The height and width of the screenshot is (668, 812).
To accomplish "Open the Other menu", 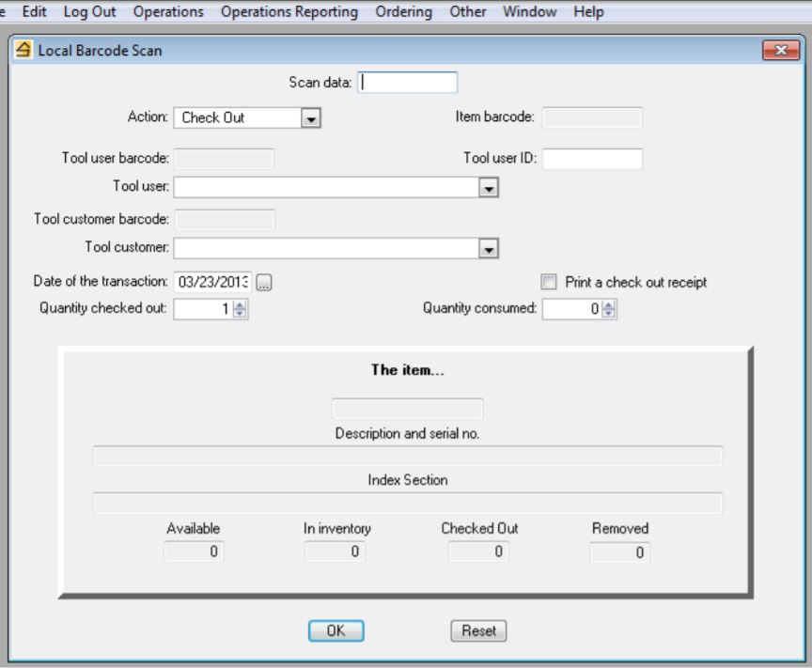I will coord(468,11).
